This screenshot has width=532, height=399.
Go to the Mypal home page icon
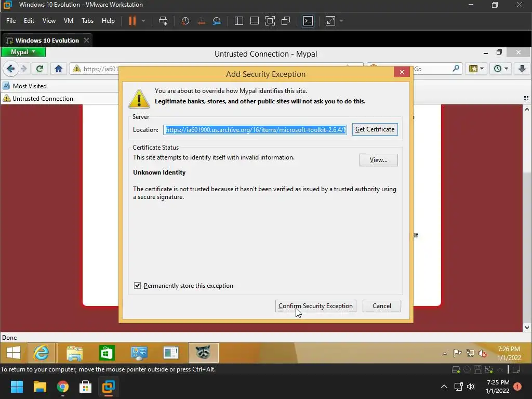[x=58, y=69]
